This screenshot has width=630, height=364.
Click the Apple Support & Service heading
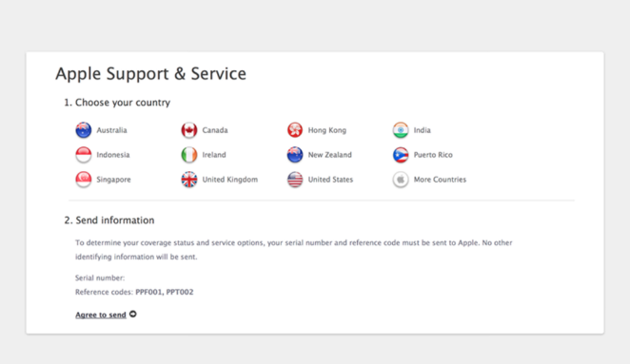pos(150,74)
